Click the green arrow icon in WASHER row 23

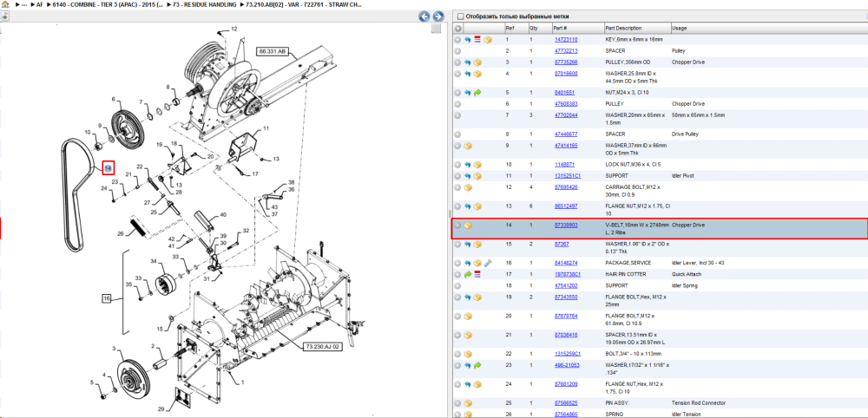(x=477, y=365)
